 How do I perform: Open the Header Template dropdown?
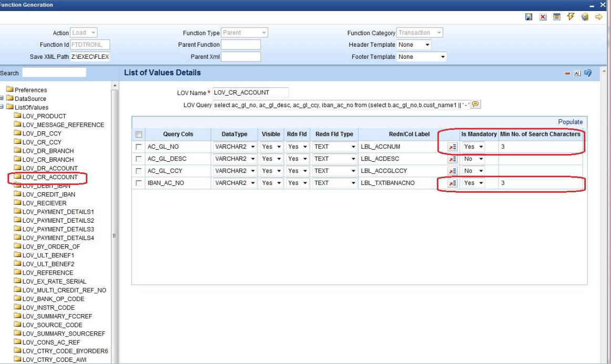414,45
